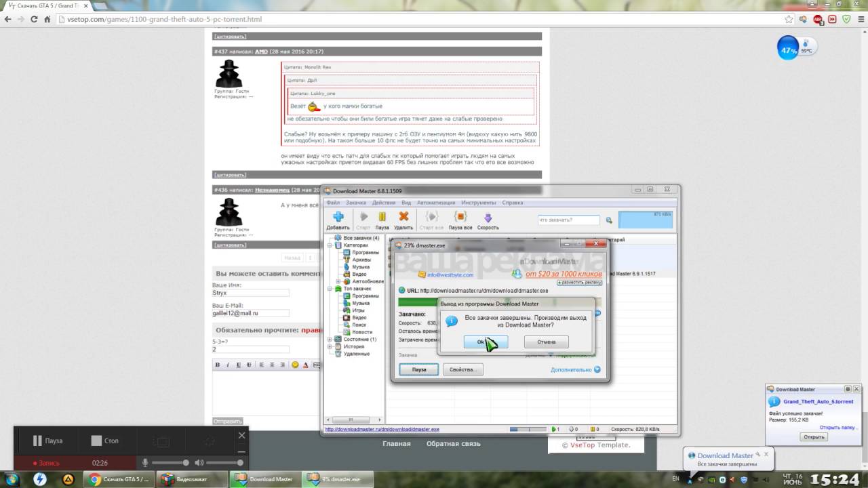Click the speaker volume slider in recorder
868x488 pixels.
click(224, 463)
